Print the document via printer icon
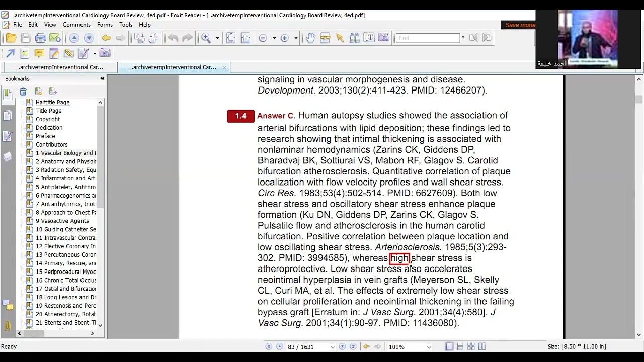Viewport: 644px width, 362px height. coord(40,38)
